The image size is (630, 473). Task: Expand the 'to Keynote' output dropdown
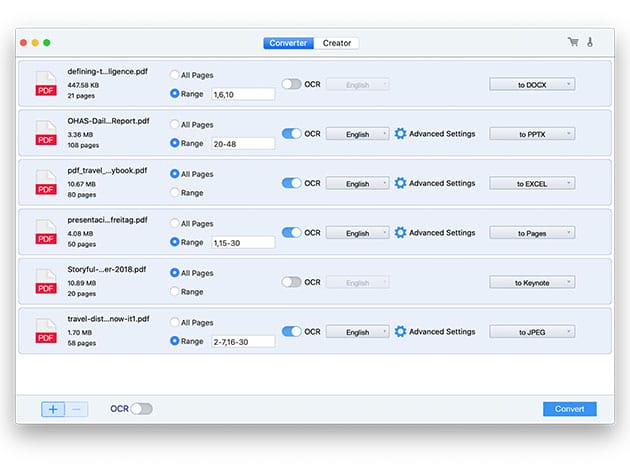(532, 283)
